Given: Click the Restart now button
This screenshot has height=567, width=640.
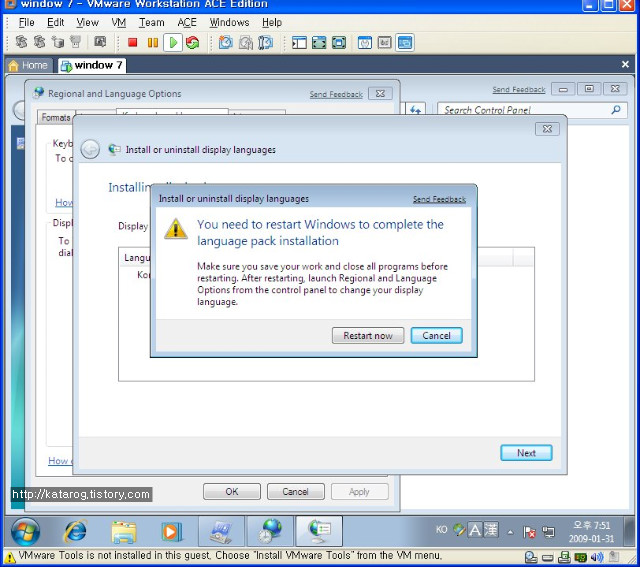Looking at the screenshot, I should click(368, 336).
